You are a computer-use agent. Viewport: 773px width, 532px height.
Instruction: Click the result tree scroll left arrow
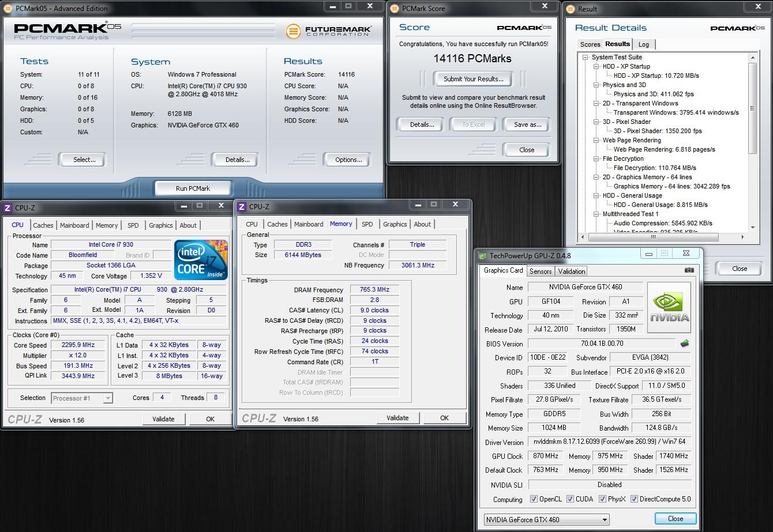coord(583,237)
